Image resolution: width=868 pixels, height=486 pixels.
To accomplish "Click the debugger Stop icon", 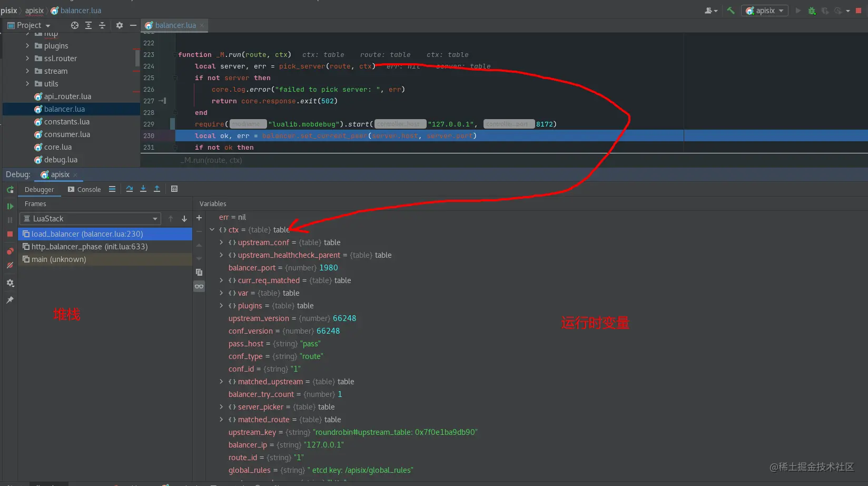I will (10, 234).
